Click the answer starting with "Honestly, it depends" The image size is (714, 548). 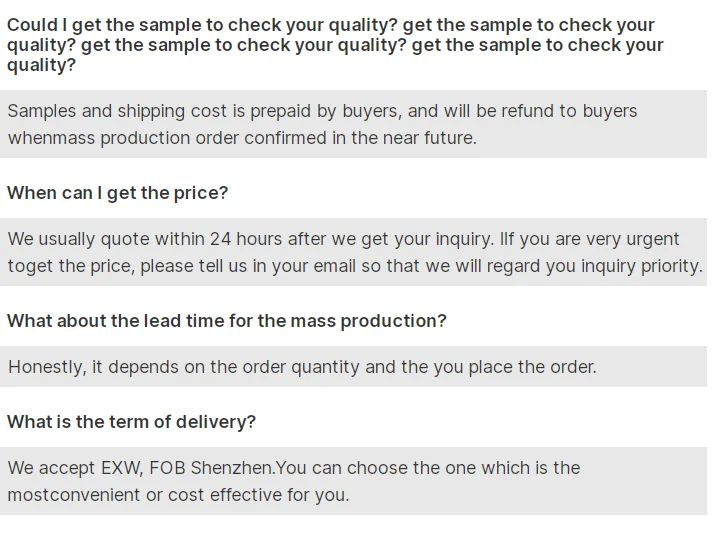coord(302,367)
